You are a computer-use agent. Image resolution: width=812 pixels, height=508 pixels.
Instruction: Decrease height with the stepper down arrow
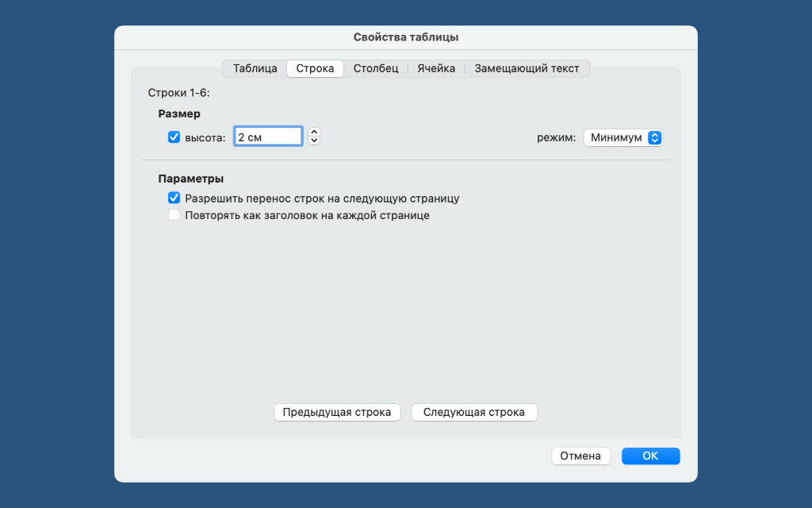(314, 141)
